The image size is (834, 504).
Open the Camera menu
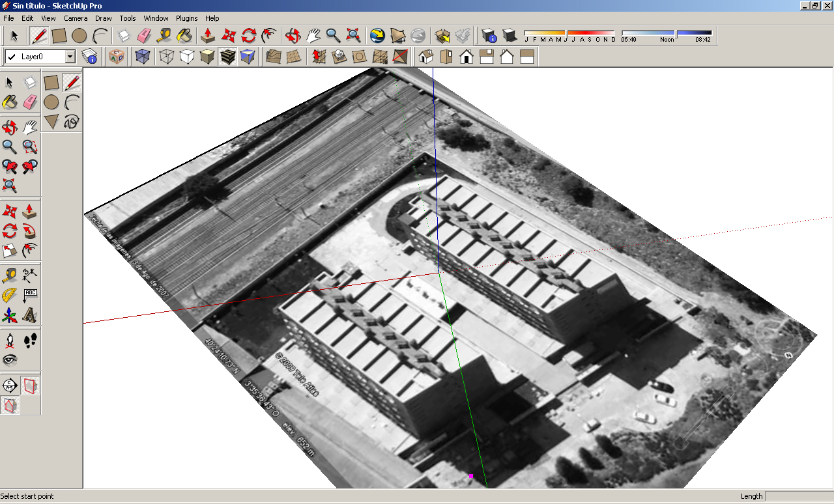tap(75, 18)
